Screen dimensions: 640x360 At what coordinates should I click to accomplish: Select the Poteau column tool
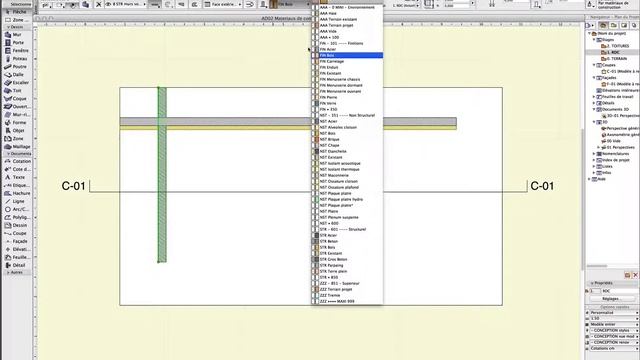16,59
